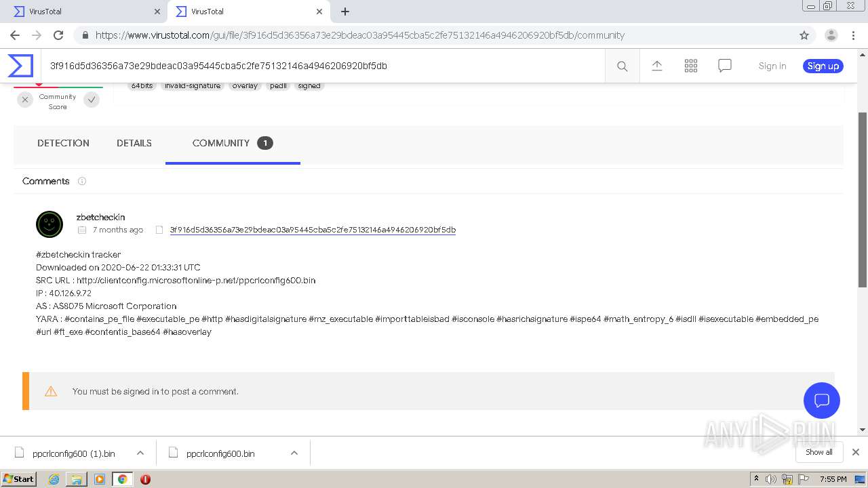Open the apps grid icon

point(691,66)
